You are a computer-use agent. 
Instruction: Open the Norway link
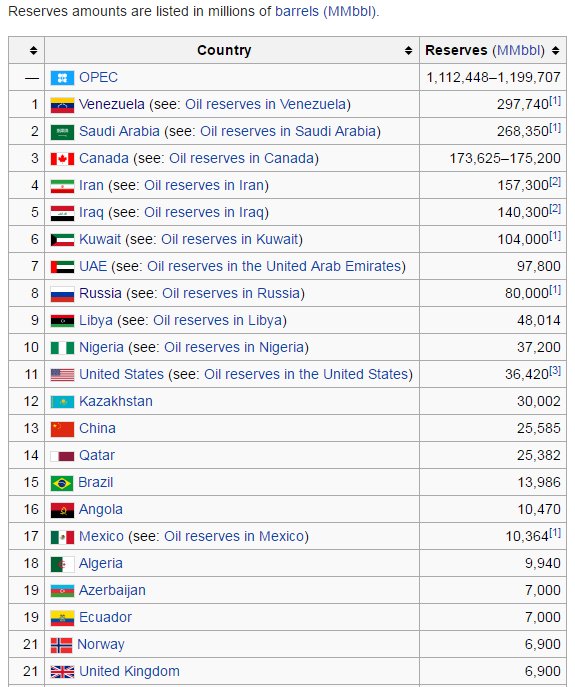101,645
